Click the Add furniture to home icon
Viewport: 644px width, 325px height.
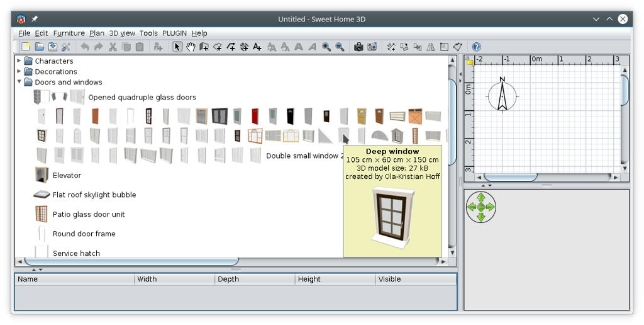(158, 47)
